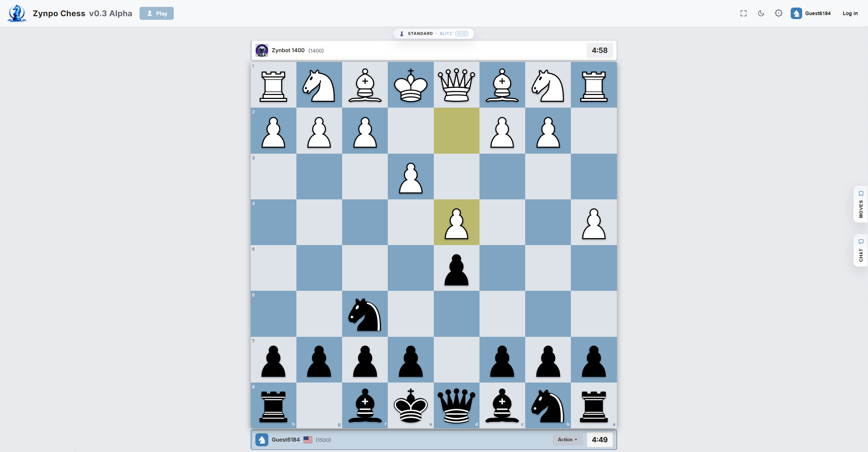The image size is (868, 452).
Task: Select the black pawn on g7
Action: pyautogui.click(x=319, y=360)
